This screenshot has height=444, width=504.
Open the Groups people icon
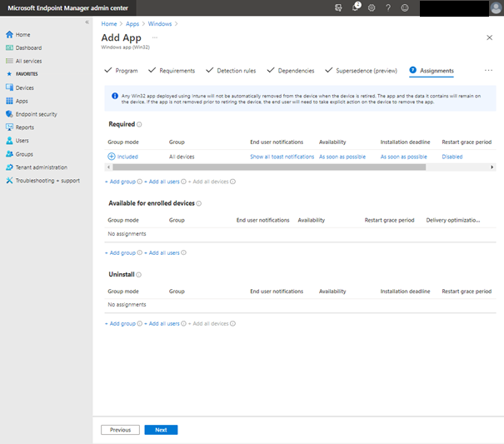tap(9, 154)
